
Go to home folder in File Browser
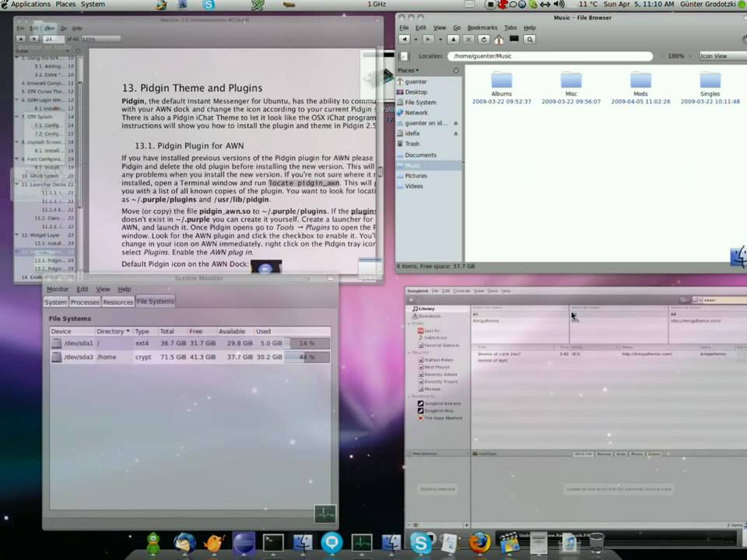pyautogui.click(x=498, y=40)
